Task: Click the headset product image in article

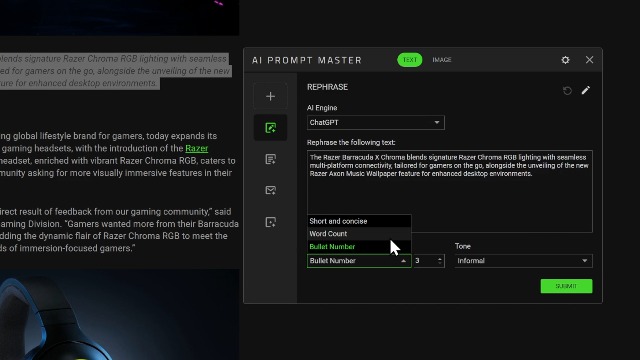Action: click(x=119, y=314)
